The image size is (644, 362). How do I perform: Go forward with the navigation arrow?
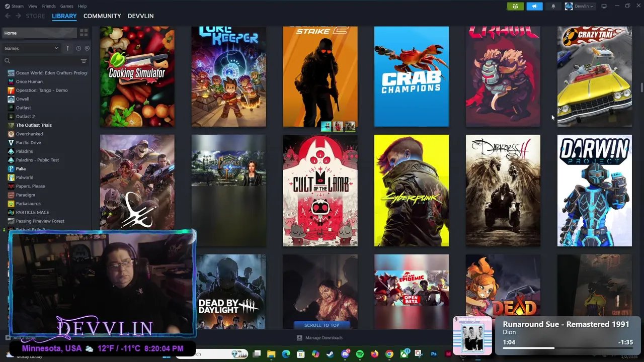tap(18, 16)
